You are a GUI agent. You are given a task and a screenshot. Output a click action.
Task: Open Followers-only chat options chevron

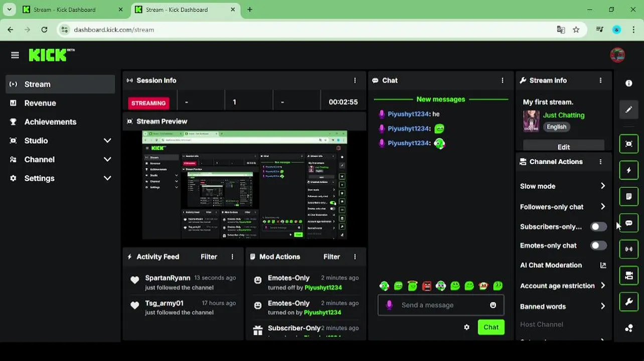tap(603, 207)
